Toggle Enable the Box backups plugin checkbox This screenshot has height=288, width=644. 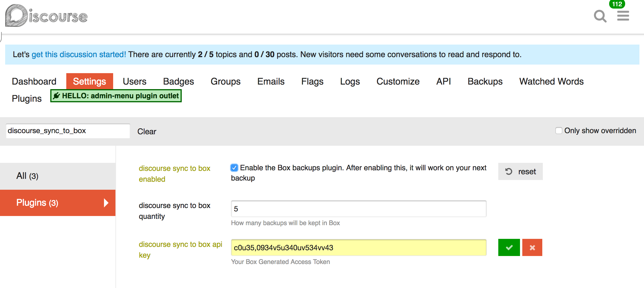(x=234, y=168)
